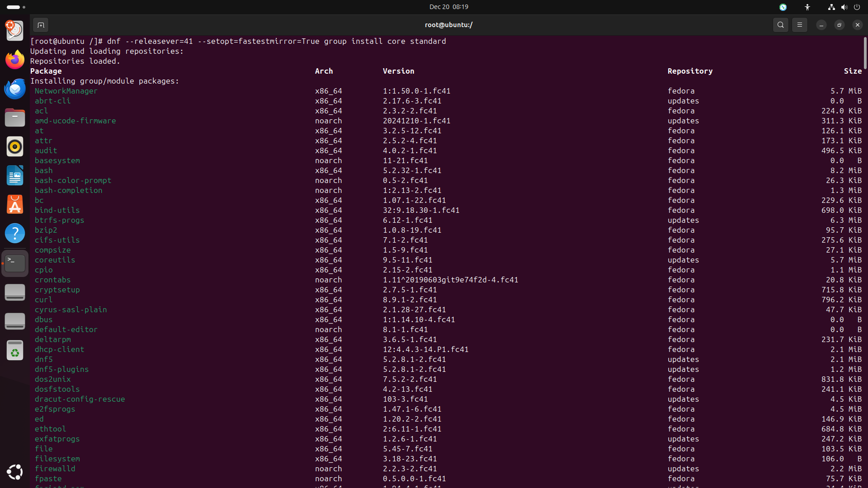Open the terminal hamburger menu
The height and width of the screenshot is (488, 868).
(x=800, y=25)
